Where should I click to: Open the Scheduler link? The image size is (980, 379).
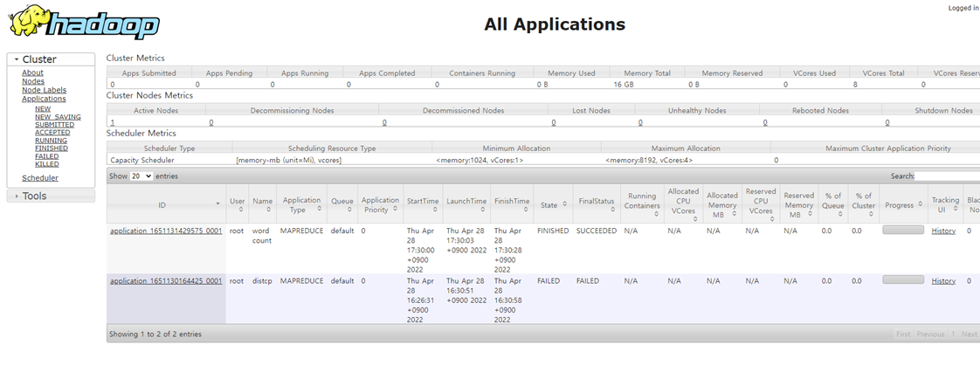[x=40, y=178]
